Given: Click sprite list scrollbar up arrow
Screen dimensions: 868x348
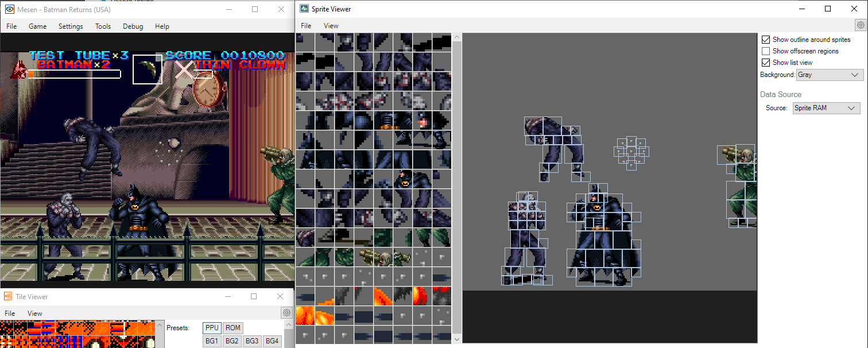Looking at the screenshot, I should pos(457,37).
